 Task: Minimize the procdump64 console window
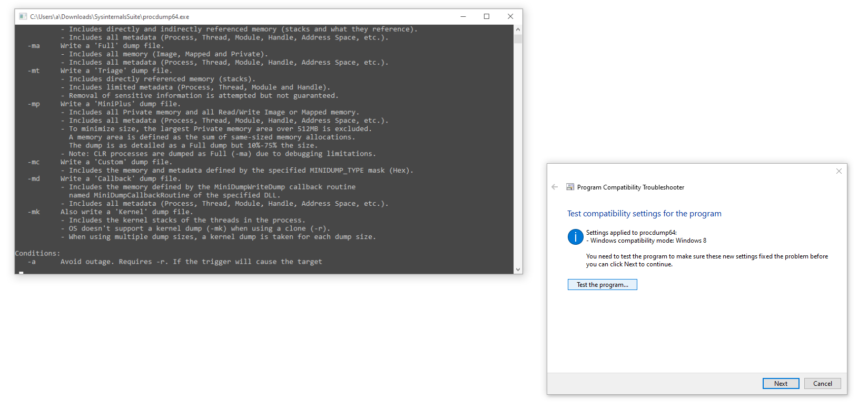(x=463, y=16)
